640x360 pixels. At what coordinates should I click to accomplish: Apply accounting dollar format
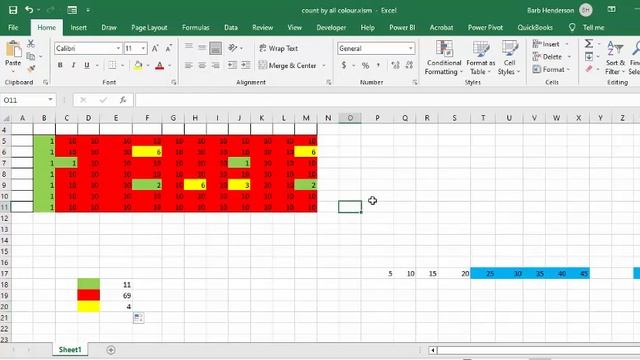(x=344, y=65)
